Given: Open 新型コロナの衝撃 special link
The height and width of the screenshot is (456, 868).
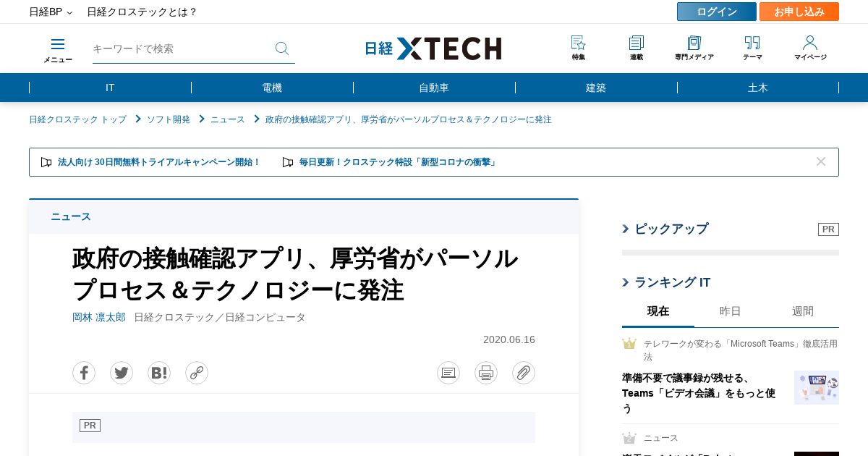Looking at the screenshot, I should click(x=399, y=162).
